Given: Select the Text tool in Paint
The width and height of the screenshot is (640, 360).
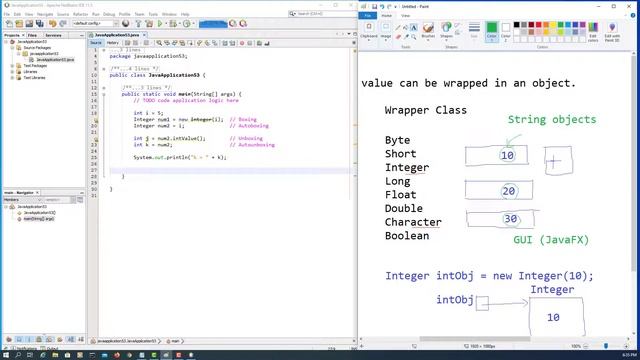Looking at the screenshot, I should [x=413, y=28].
